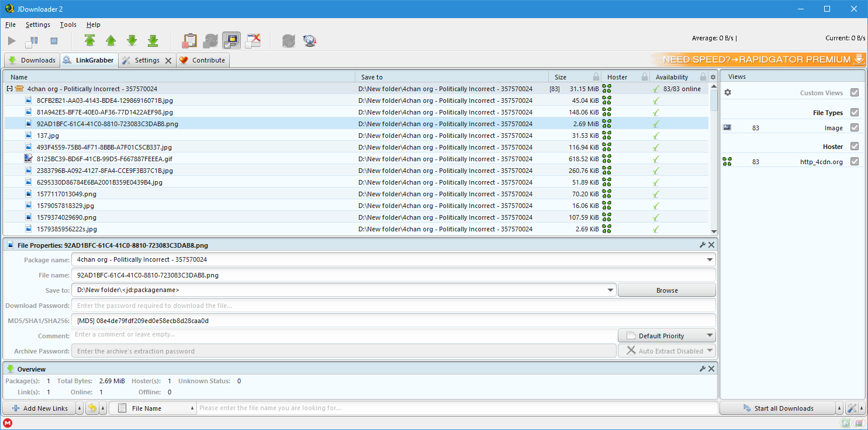868x430 pixels.
Task: Click the lock icon in Size column header
Action: coord(596,77)
